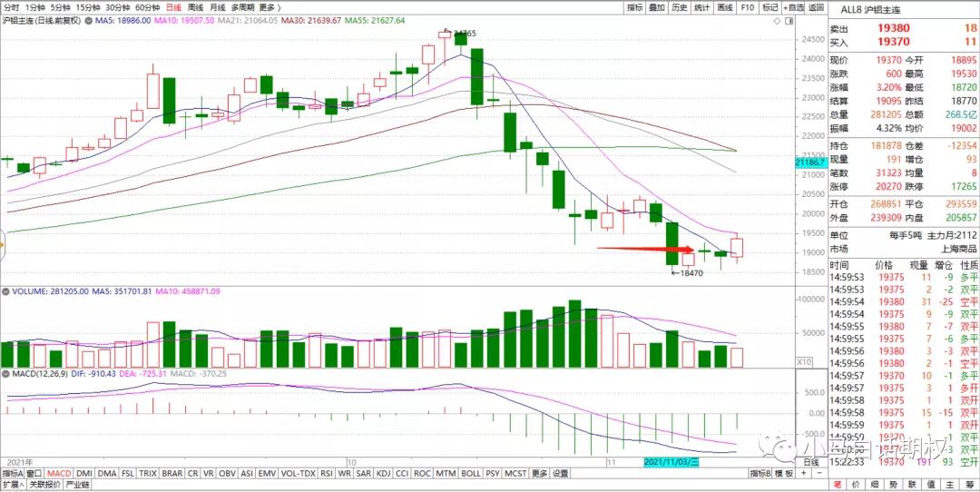Select the 60分钟 timeframe

point(148,6)
